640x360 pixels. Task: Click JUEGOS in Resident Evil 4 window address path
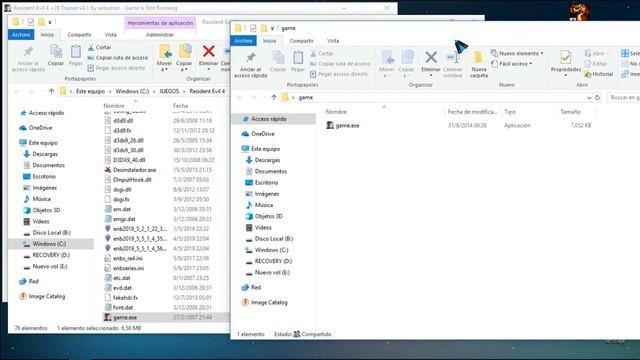coord(169,91)
